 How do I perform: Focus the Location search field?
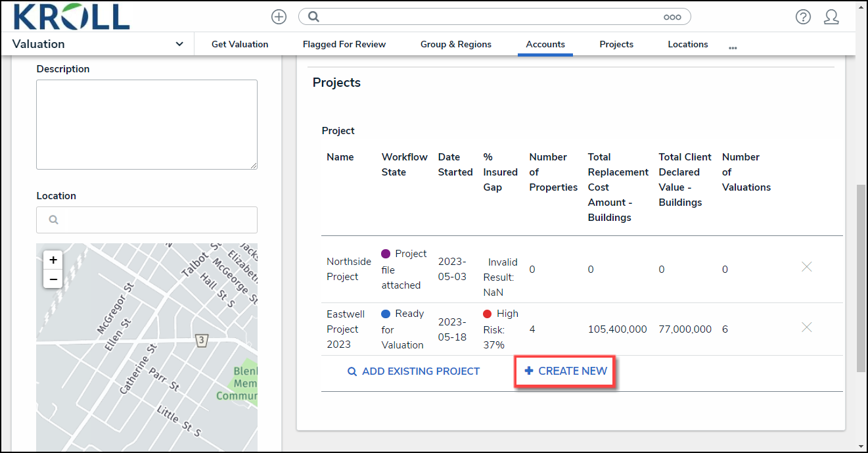147,220
